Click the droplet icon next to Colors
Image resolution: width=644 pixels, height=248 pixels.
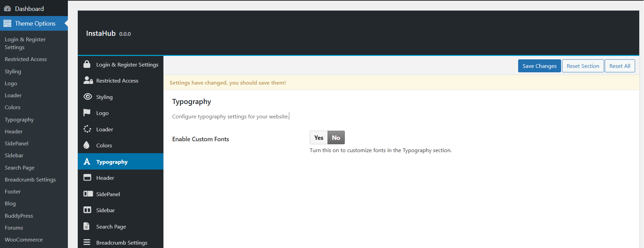click(87, 145)
